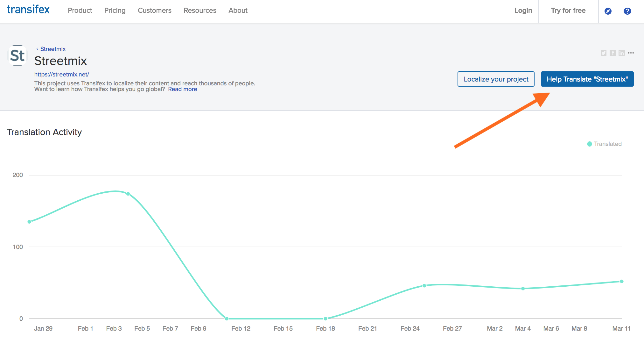Click the Translation Activity heading
The image size is (644, 351).
[x=45, y=132]
